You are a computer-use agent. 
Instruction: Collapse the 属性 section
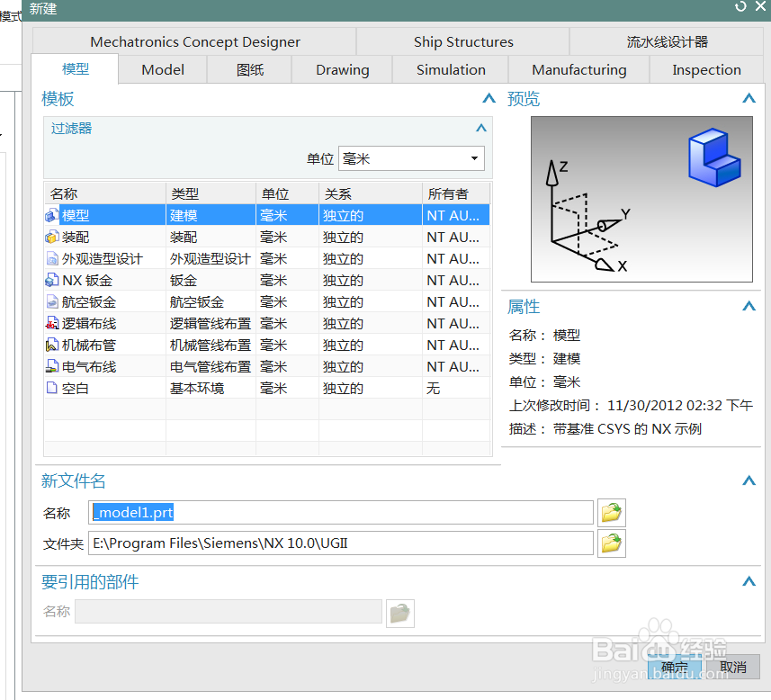(x=749, y=307)
